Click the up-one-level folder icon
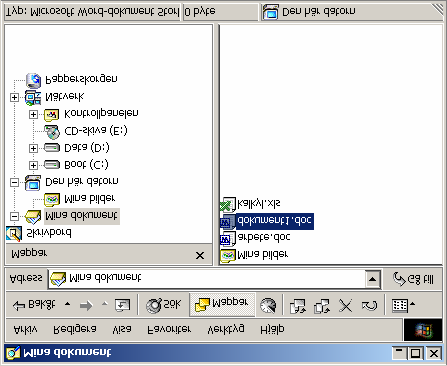Image resolution: width=447 pixels, height=366 pixels. 122,305
